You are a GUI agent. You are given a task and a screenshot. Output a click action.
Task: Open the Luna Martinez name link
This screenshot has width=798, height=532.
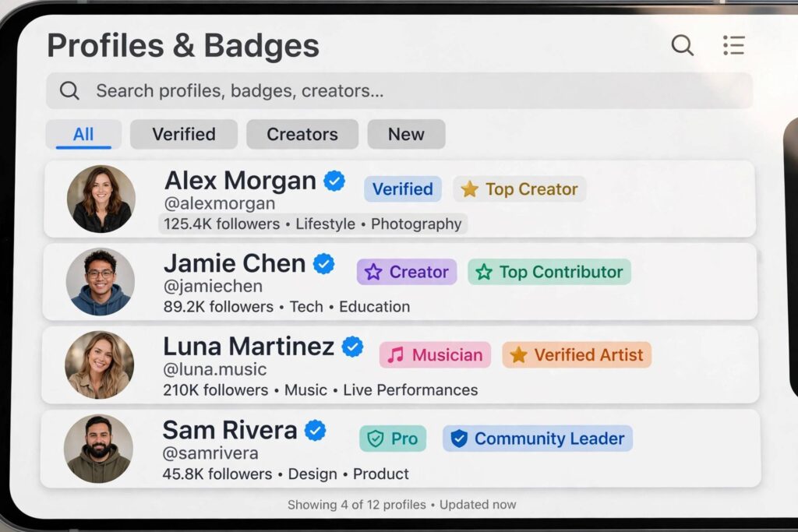[249, 347]
